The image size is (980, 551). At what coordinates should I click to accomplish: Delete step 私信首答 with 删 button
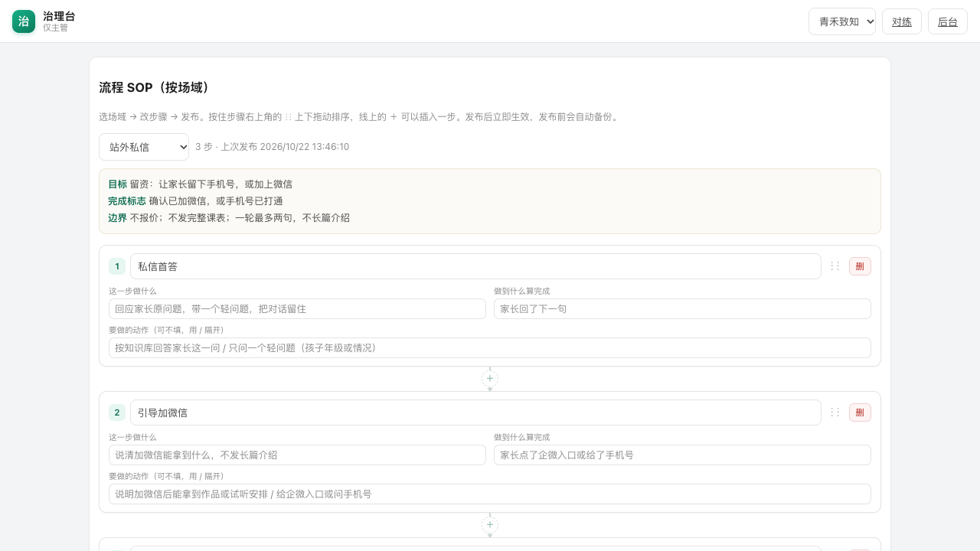click(860, 266)
